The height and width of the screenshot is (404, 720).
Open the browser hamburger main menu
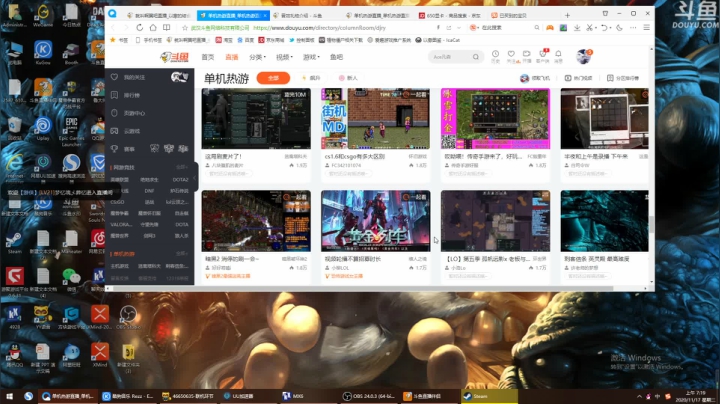[x=647, y=28]
